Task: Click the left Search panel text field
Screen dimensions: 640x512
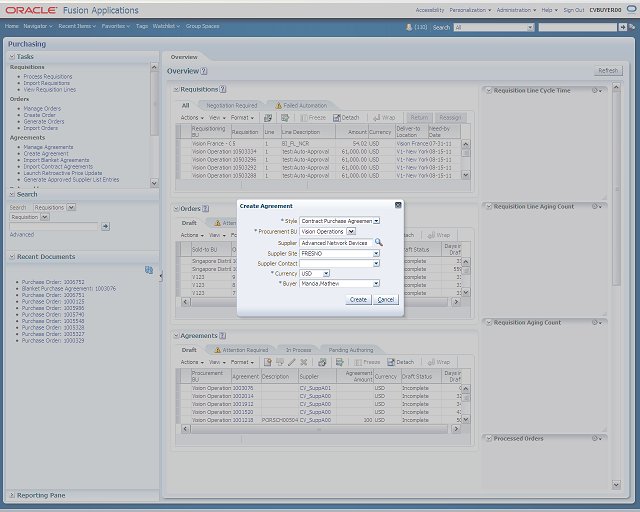Action: tap(53, 227)
